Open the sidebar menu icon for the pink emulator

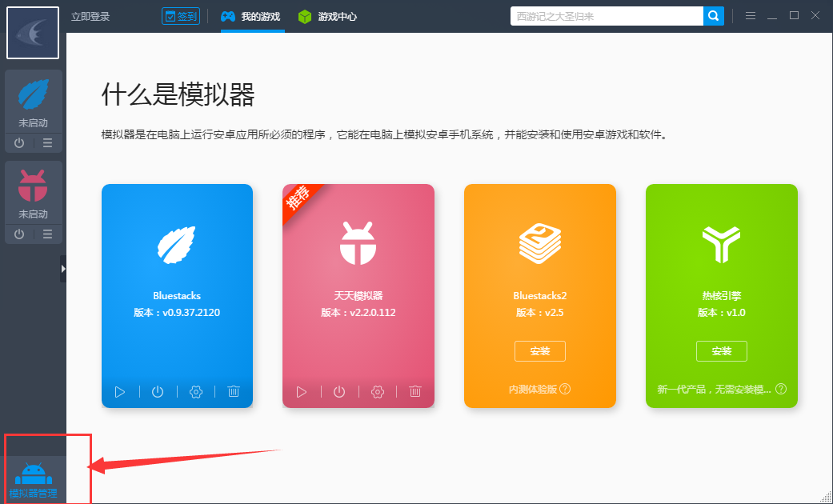[x=48, y=234]
